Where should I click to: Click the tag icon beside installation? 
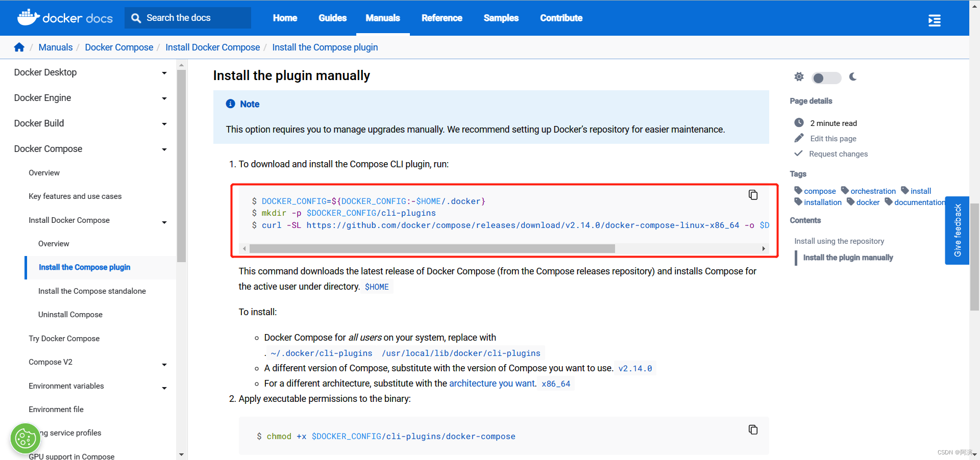coord(798,201)
